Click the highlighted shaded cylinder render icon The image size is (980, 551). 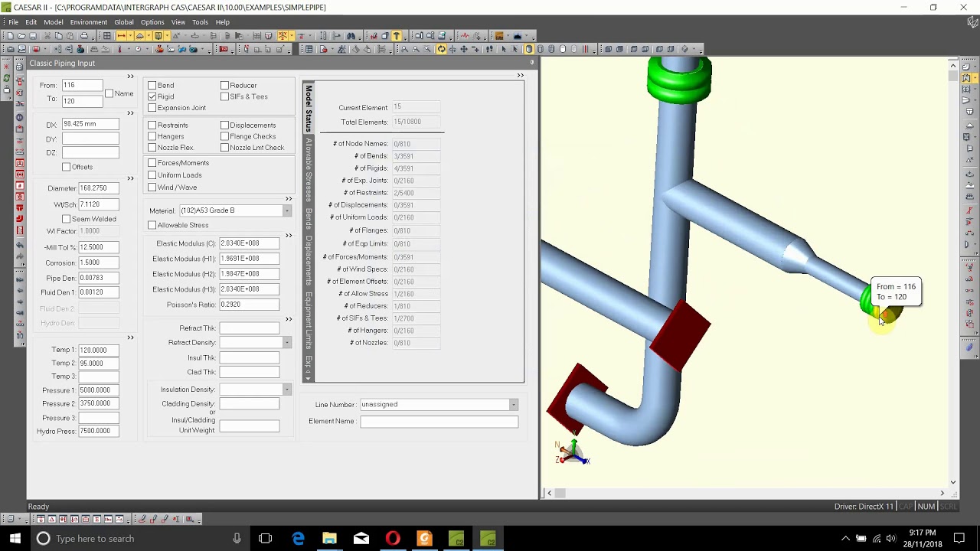coord(528,49)
